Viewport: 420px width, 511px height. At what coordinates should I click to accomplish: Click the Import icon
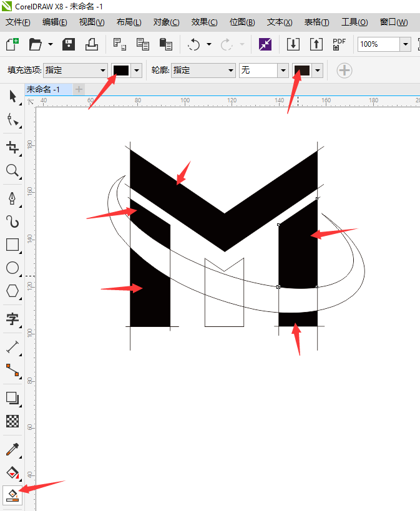[293, 44]
